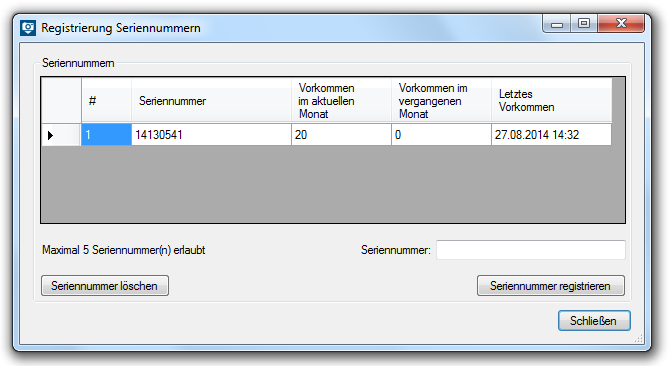Sort by the Seriennummer column header
This screenshot has height=366, width=670.
tap(212, 101)
